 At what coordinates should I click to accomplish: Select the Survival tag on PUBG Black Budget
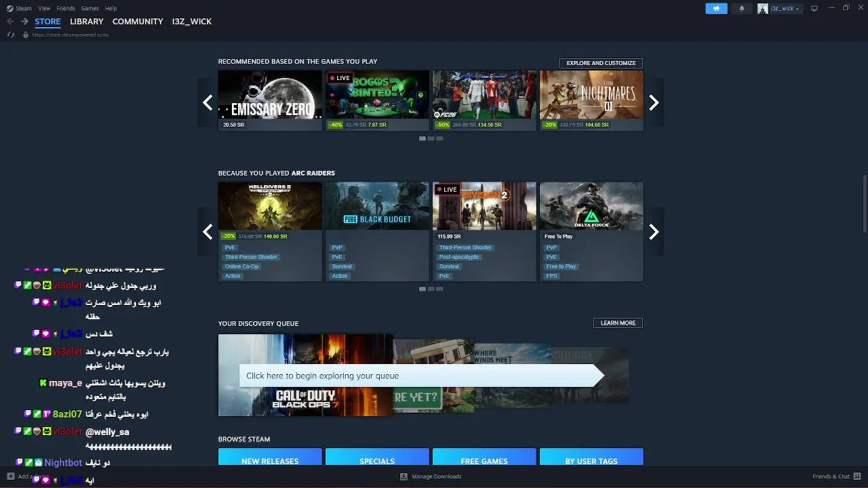(x=342, y=266)
